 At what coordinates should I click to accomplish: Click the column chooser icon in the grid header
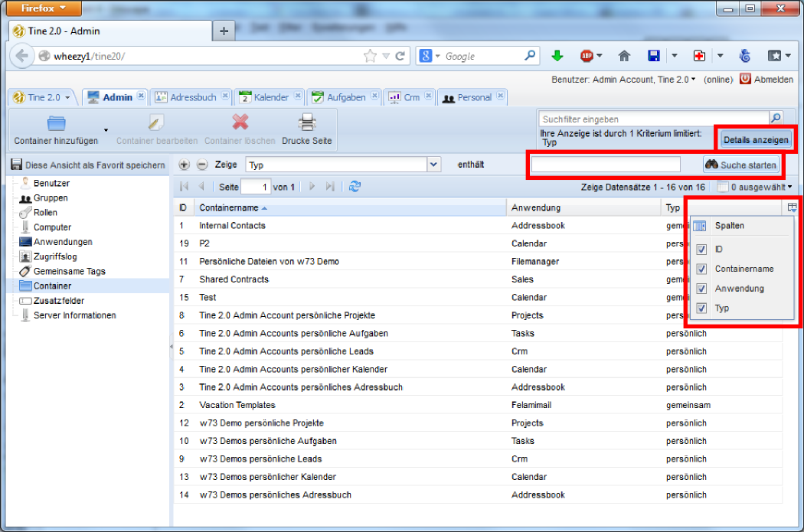(x=792, y=207)
